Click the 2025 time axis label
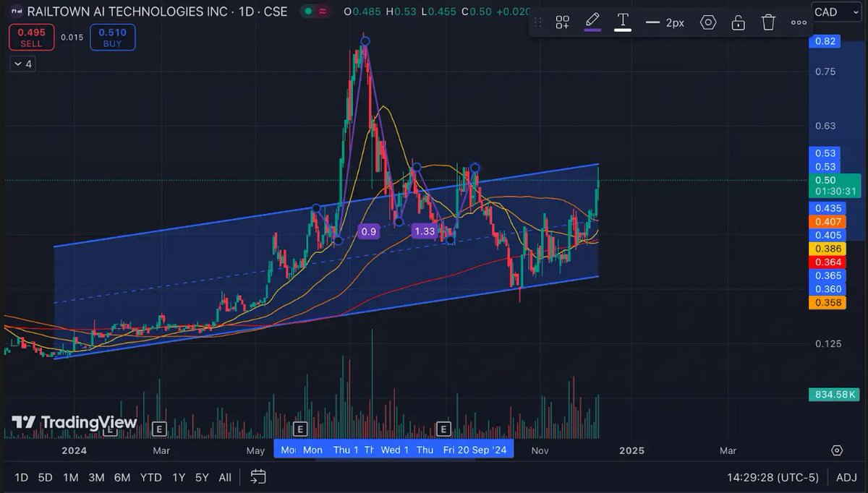Screen dimensions: 868x493 (631, 450)
